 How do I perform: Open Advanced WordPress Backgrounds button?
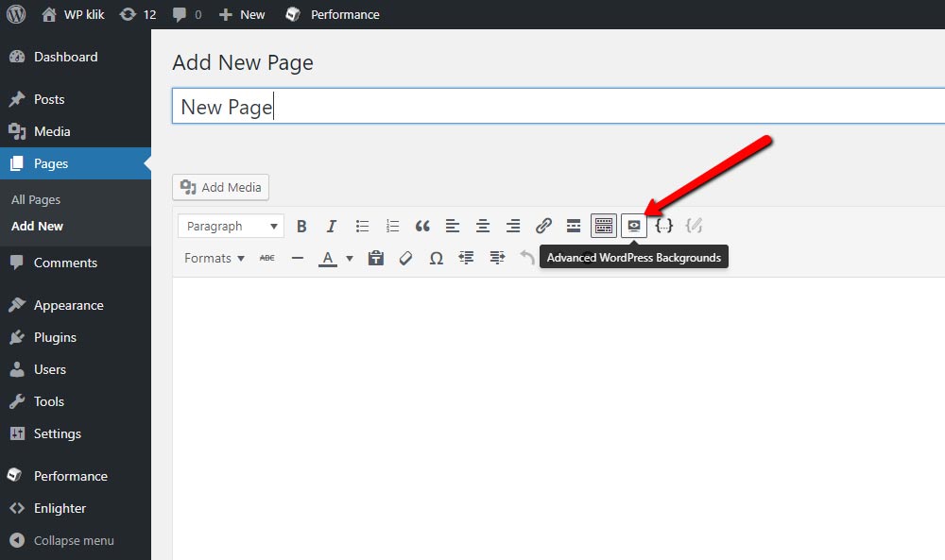634,227
